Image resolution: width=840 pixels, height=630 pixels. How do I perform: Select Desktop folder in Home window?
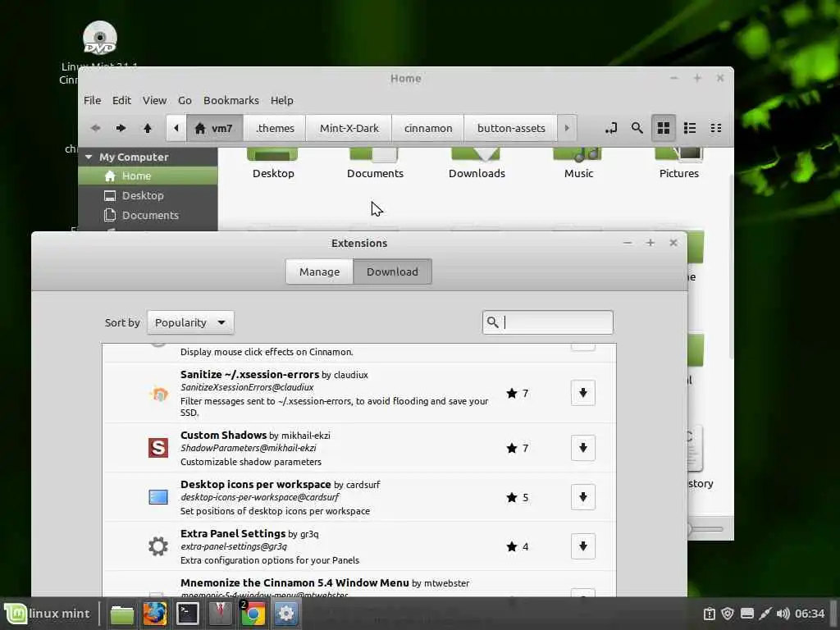pos(273,164)
